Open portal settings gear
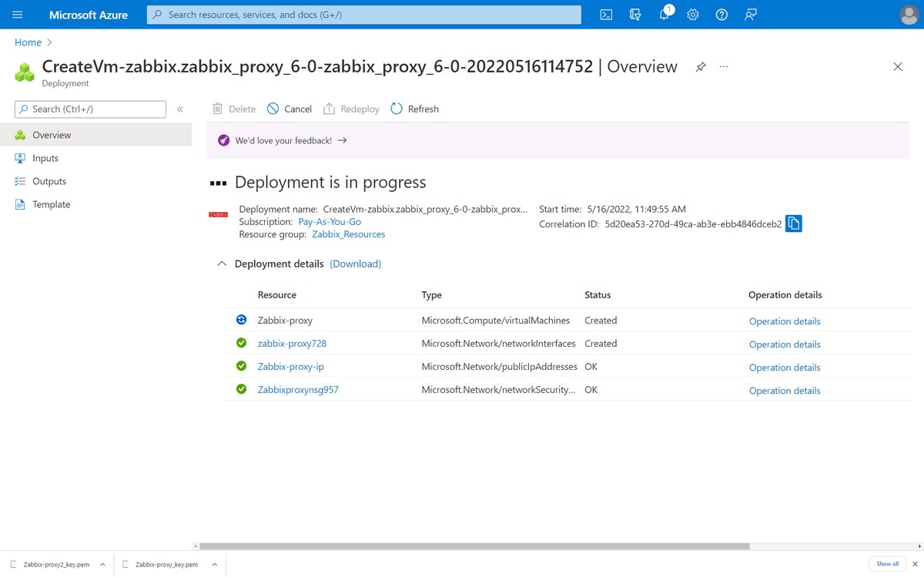The height and width of the screenshot is (578, 924). click(x=693, y=15)
